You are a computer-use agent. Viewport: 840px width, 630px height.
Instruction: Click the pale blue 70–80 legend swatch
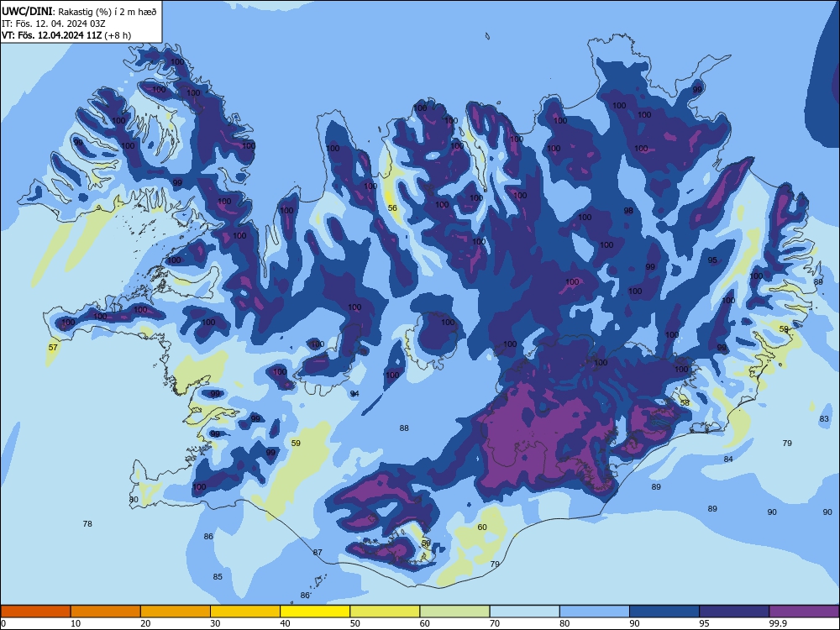[x=525, y=612]
